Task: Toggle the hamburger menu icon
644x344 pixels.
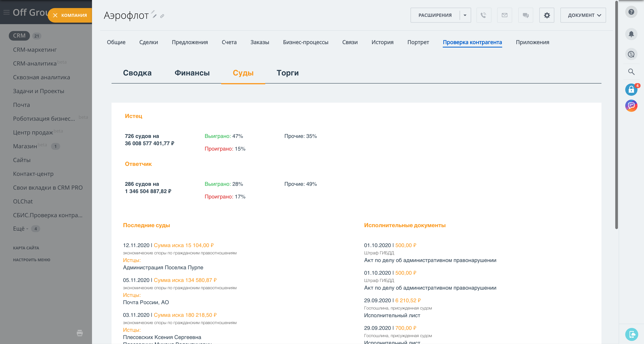Action: (x=7, y=12)
